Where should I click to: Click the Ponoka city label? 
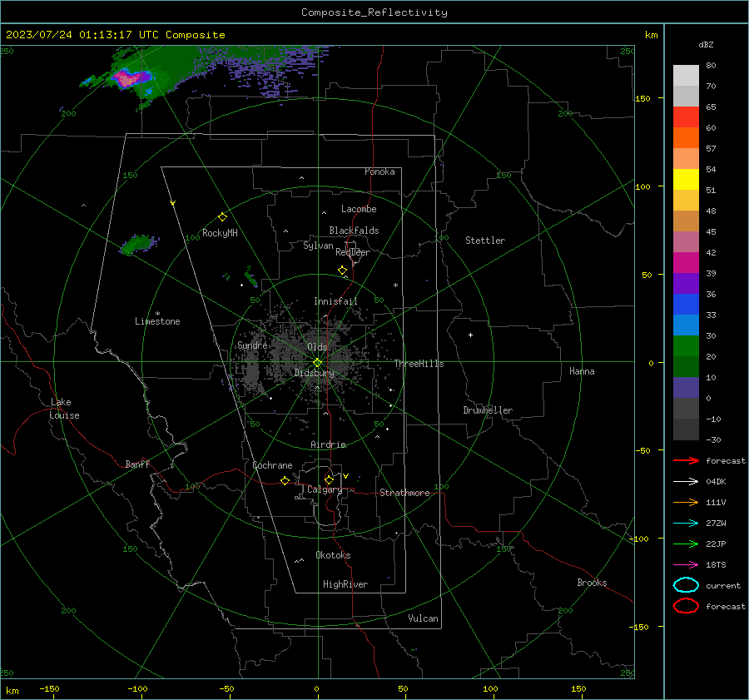[x=379, y=171]
